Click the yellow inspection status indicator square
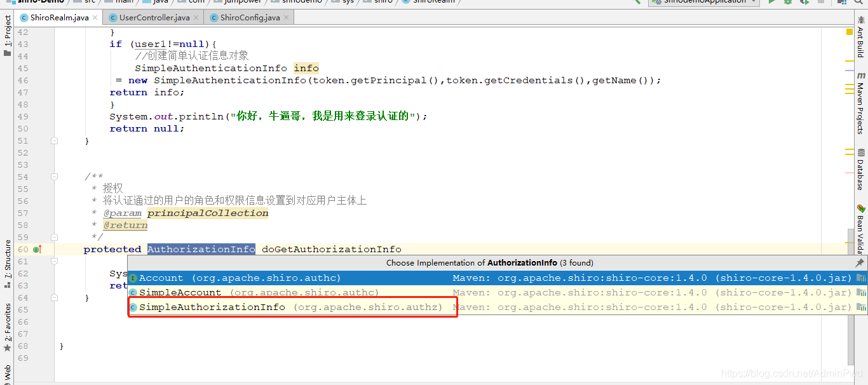The image size is (868, 385). 850,32
